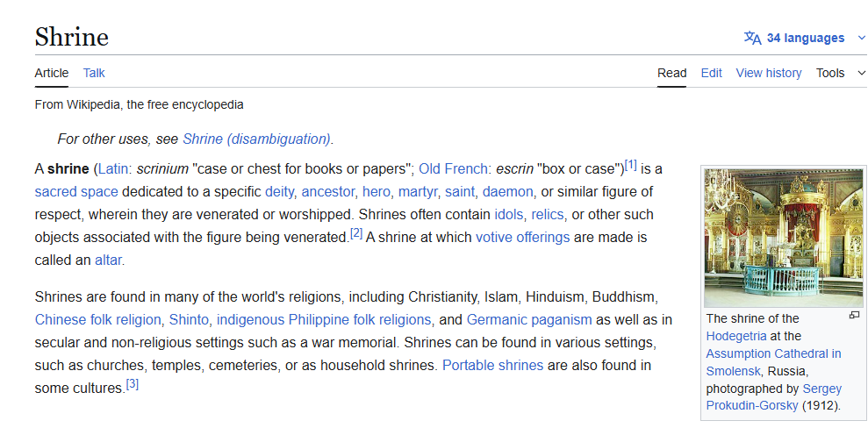
Task: Open the Chinese folk religion link
Action: click(98, 319)
